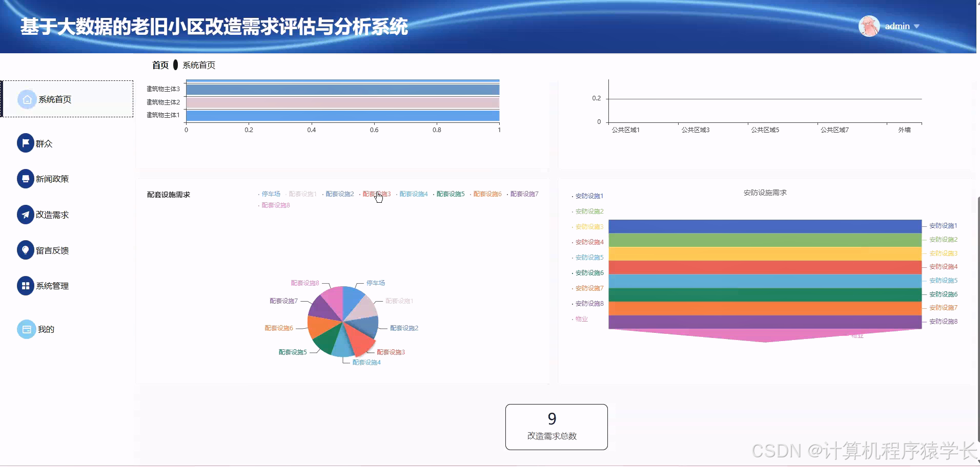Toggle 安防设施5 in the security chart legend

590,257
